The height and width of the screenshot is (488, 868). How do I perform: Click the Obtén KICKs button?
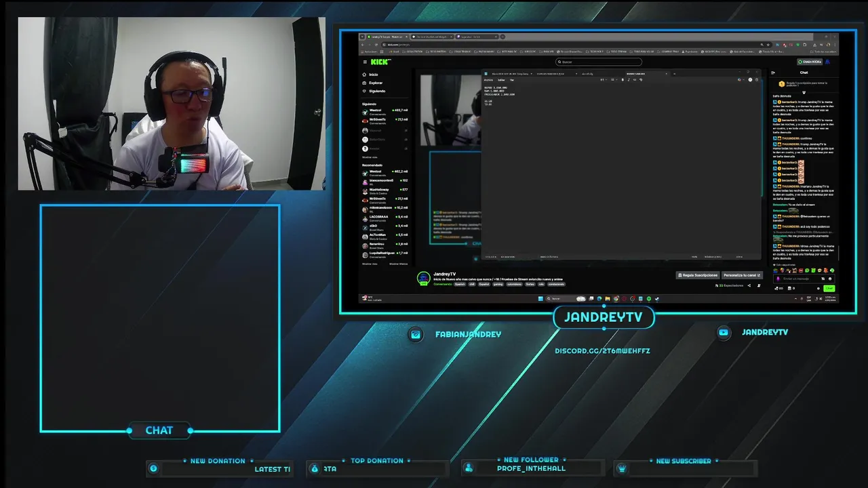810,62
